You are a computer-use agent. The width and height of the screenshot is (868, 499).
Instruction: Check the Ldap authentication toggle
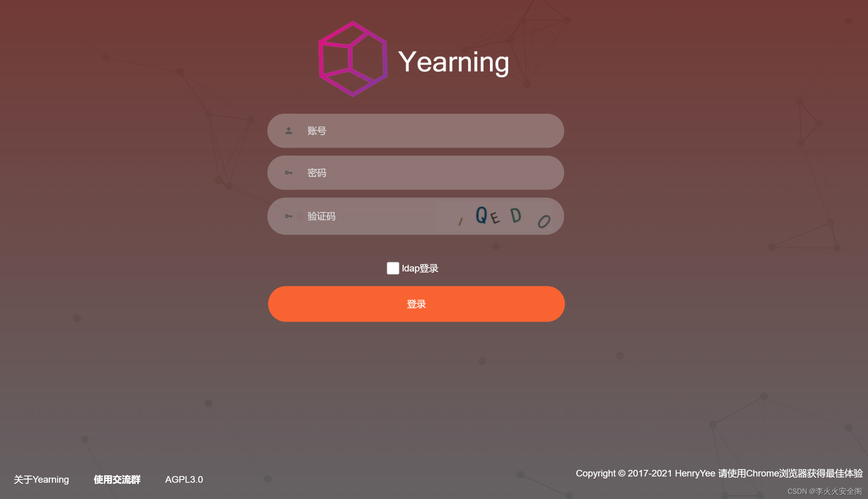pos(392,268)
